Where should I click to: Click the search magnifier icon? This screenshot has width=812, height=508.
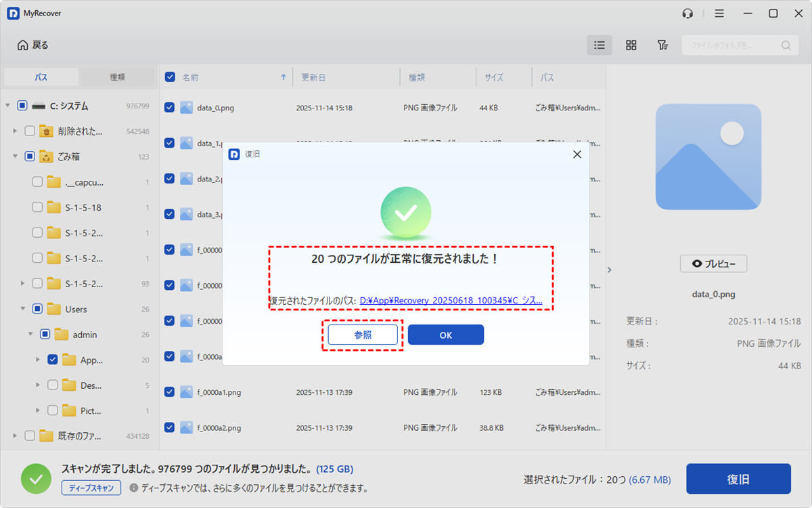(x=786, y=45)
